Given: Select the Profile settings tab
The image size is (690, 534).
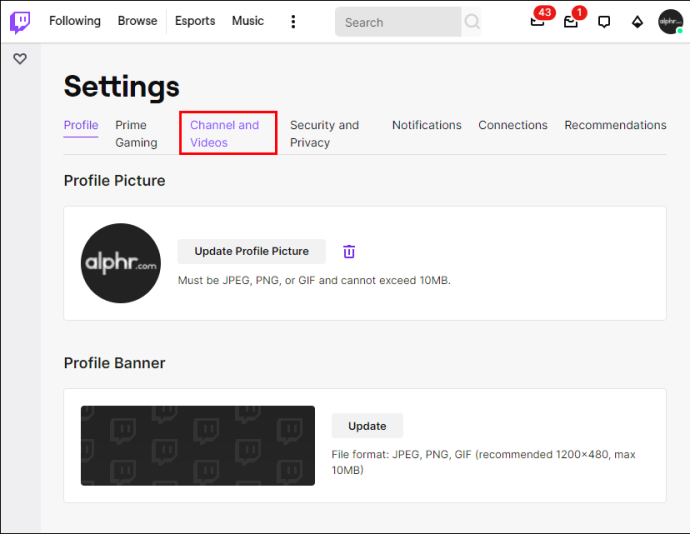Looking at the screenshot, I should [81, 125].
